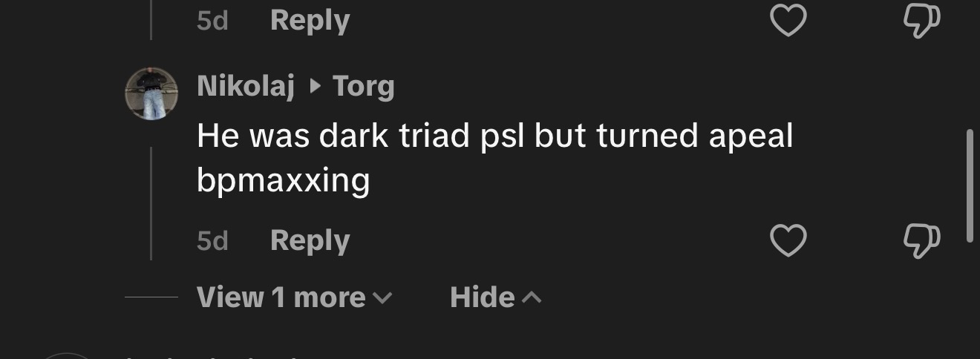Reply to the topmost comment
The width and height of the screenshot is (980, 359).
(310, 20)
